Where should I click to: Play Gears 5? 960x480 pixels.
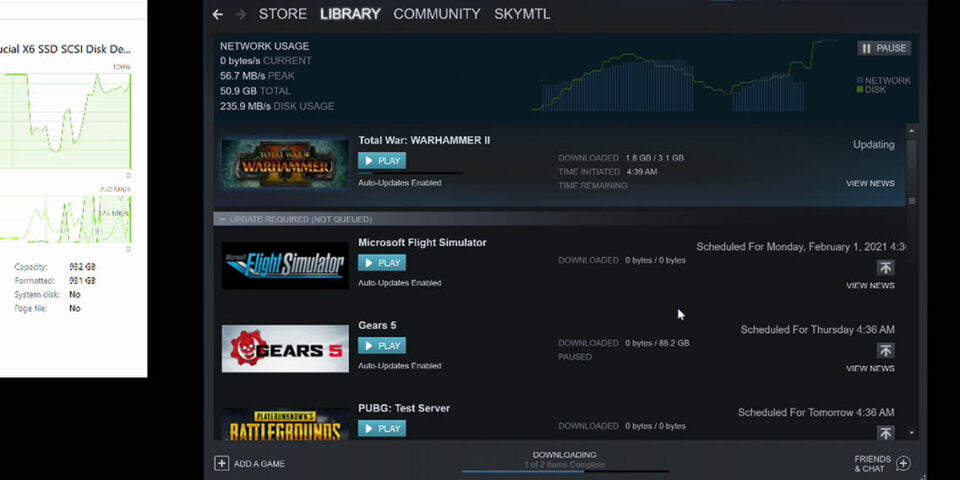pos(382,346)
